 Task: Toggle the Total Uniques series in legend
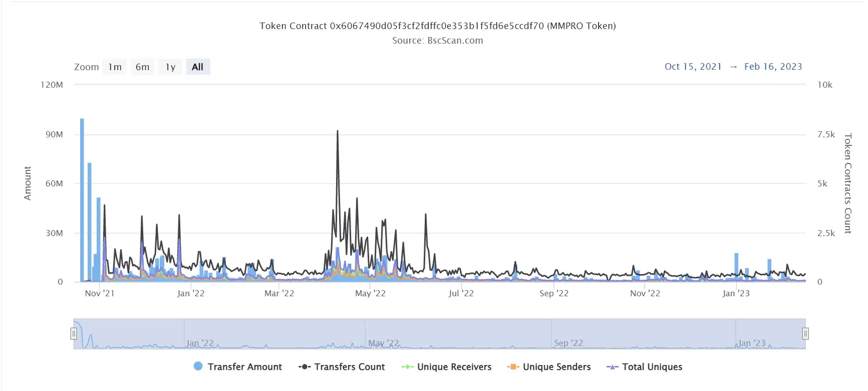[644, 366]
